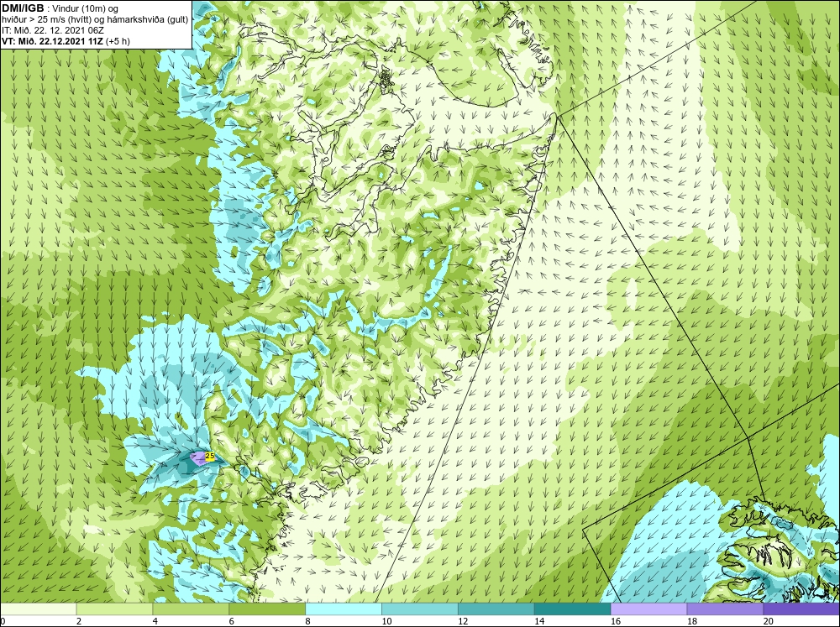Click the DMI/IGB title text
Image resolution: width=840 pixels, height=627 pixels.
pos(23,8)
